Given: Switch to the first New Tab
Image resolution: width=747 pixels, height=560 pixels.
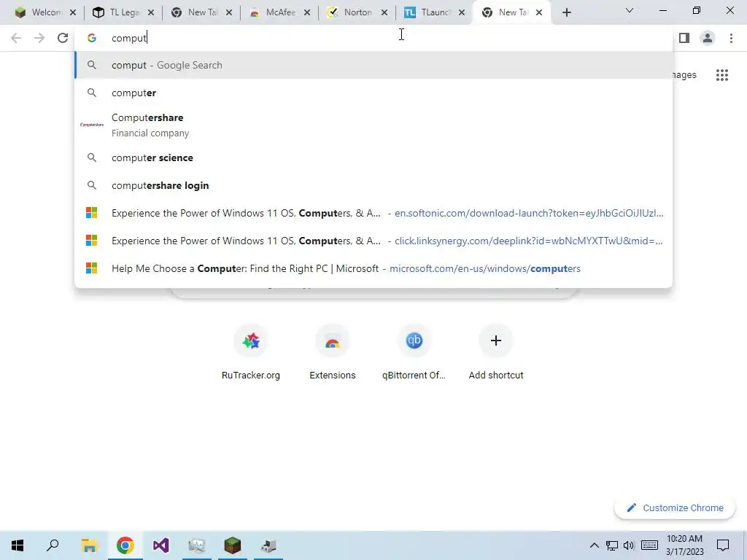Looking at the screenshot, I should point(195,12).
